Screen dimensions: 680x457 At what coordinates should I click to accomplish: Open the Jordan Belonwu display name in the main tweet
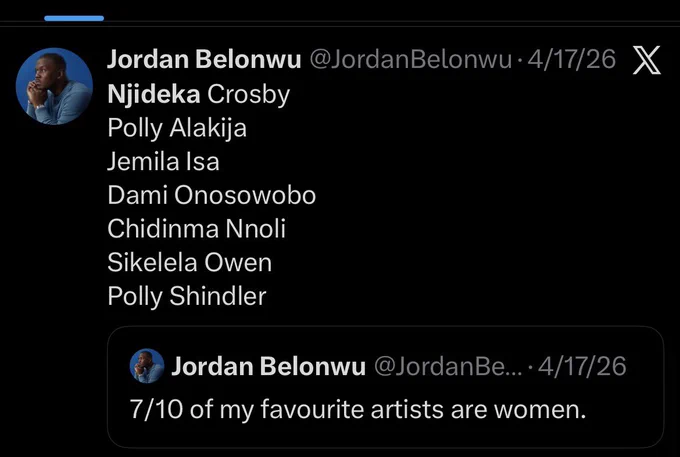pyautogui.click(x=204, y=59)
